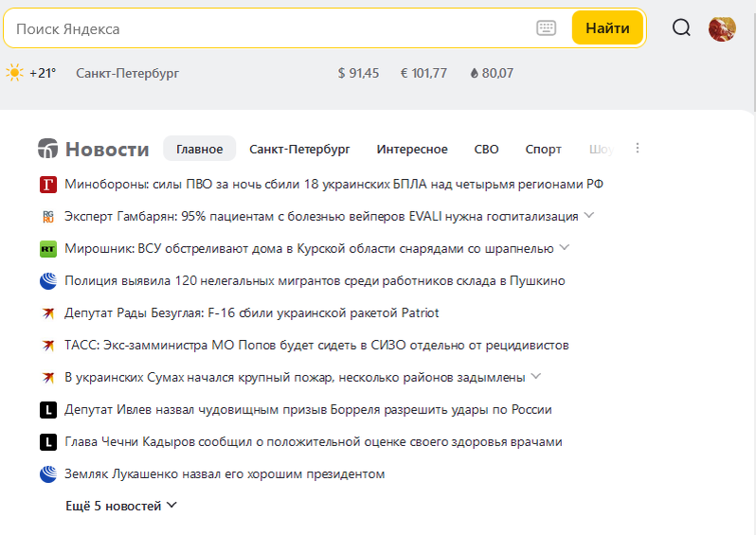Click the sun weather icon
This screenshot has width=756, height=535.
(x=14, y=73)
